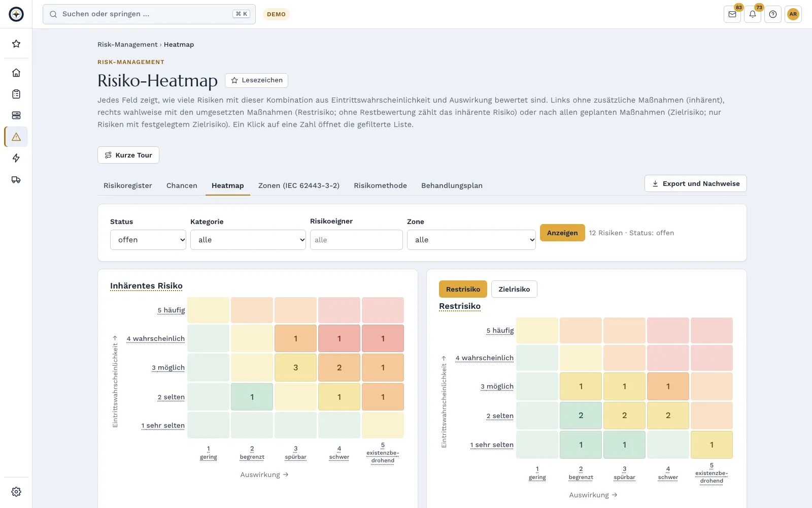This screenshot has width=812, height=508.
Task: Click the Restrisiko heading label
Action: point(460,306)
